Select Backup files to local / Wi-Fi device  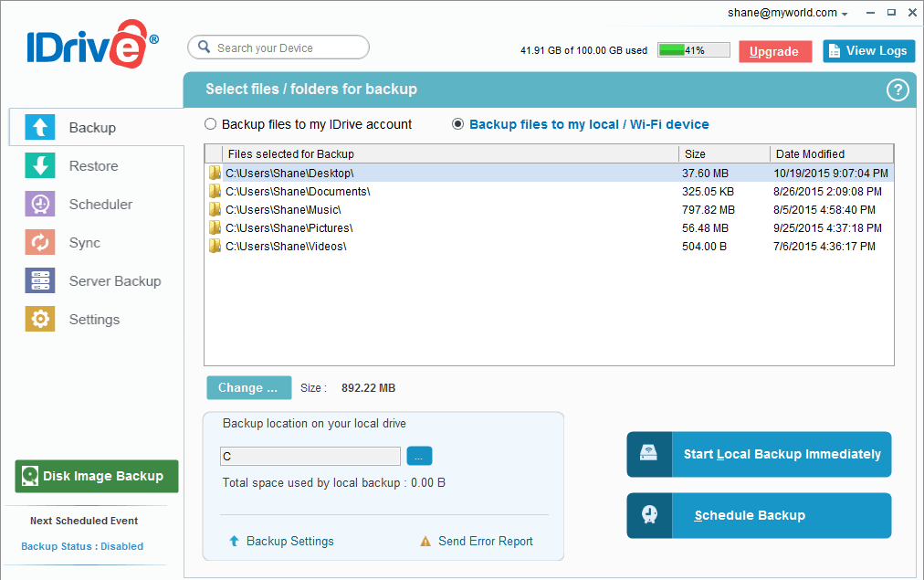(458, 124)
